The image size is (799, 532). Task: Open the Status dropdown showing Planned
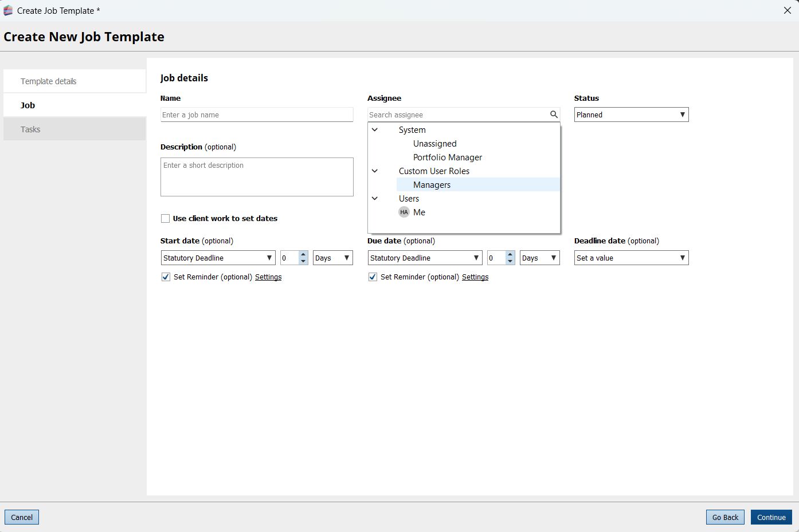point(631,115)
